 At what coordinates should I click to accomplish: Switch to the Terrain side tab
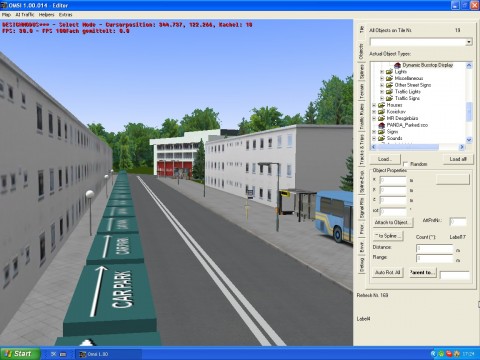[x=361, y=91]
